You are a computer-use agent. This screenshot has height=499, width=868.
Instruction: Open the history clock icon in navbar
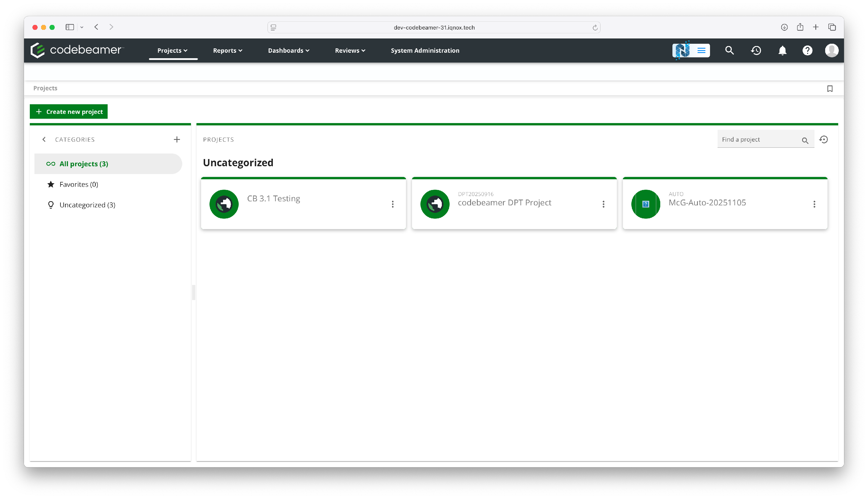(756, 50)
